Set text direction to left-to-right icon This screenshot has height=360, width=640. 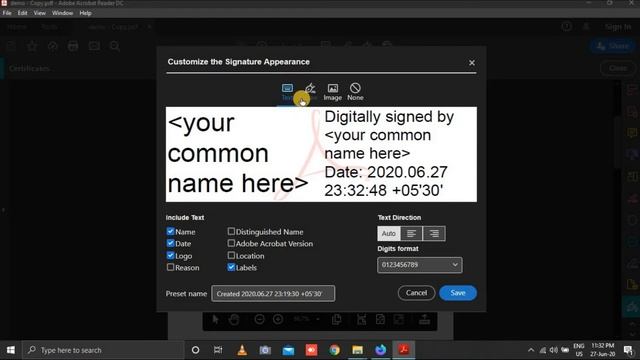coord(411,233)
